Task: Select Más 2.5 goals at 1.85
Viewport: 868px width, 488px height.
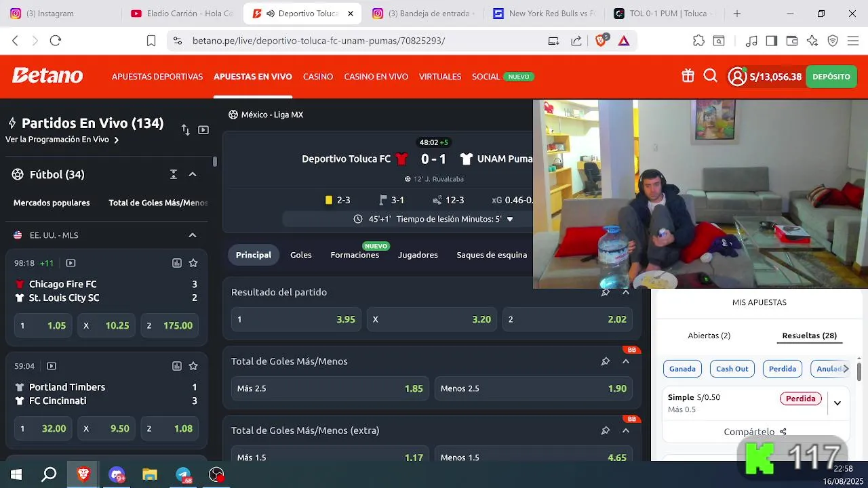Action: (x=330, y=388)
